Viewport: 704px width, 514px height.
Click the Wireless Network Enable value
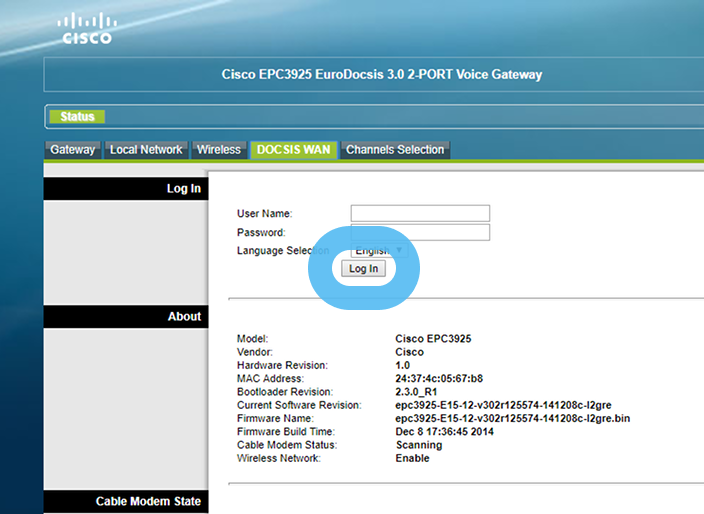click(x=413, y=458)
